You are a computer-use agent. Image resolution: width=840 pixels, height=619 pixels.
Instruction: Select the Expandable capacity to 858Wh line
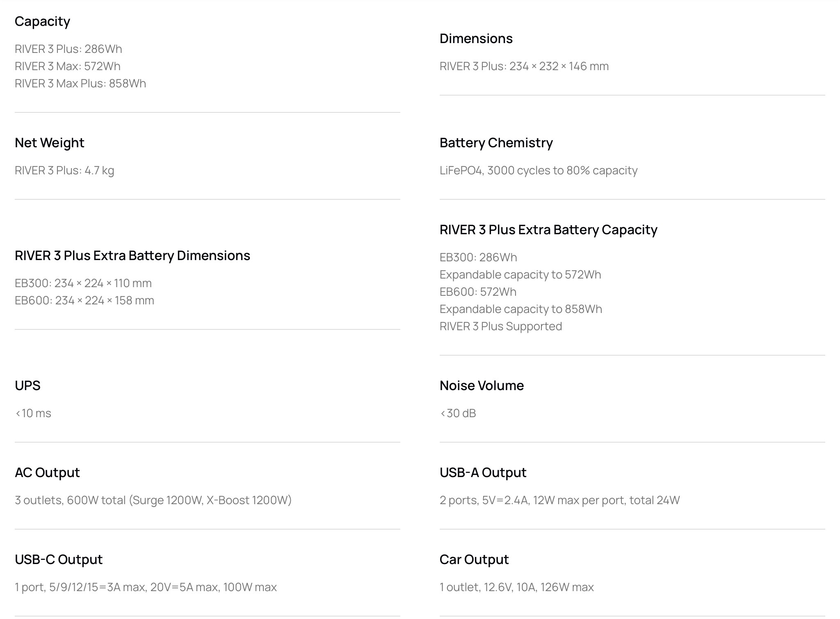coord(520,309)
